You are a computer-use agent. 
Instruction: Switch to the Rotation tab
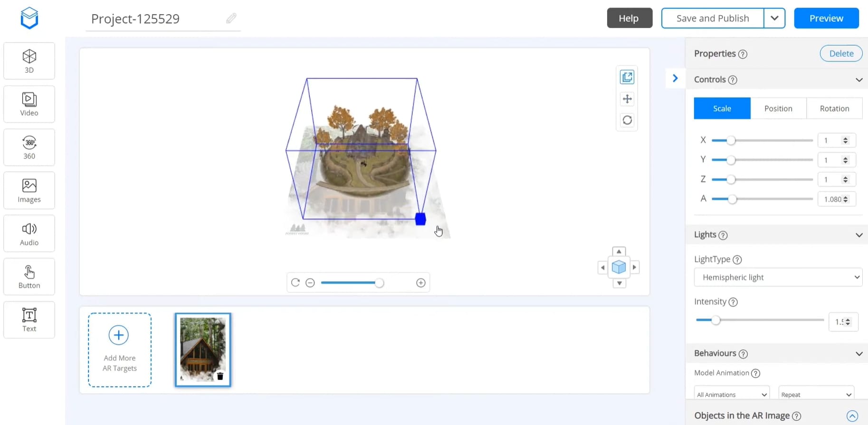point(834,108)
